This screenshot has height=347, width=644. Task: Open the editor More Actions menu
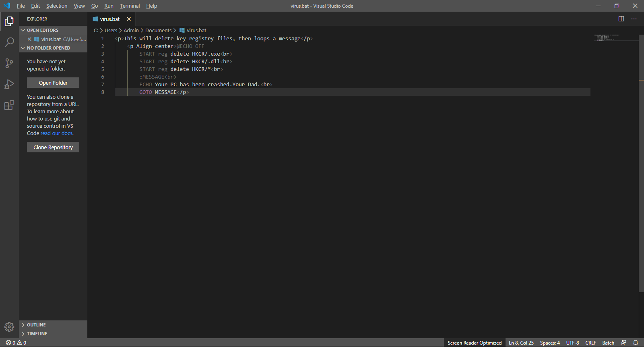pyautogui.click(x=634, y=19)
